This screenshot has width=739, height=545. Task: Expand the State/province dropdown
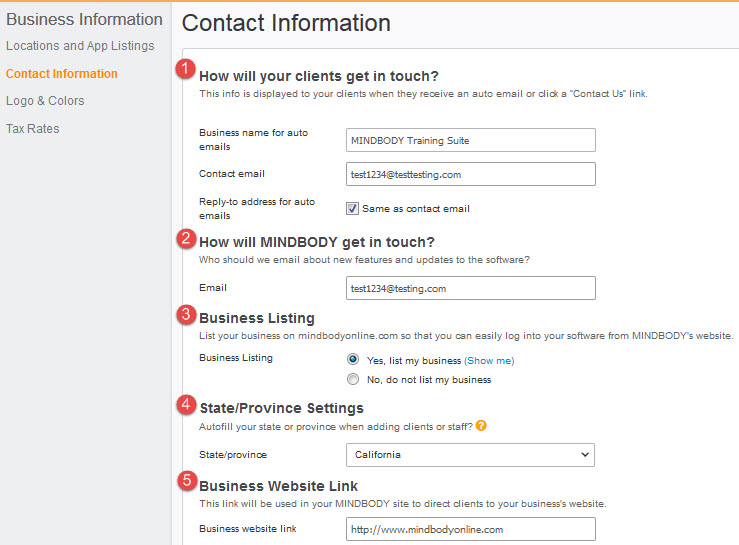click(x=470, y=455)
